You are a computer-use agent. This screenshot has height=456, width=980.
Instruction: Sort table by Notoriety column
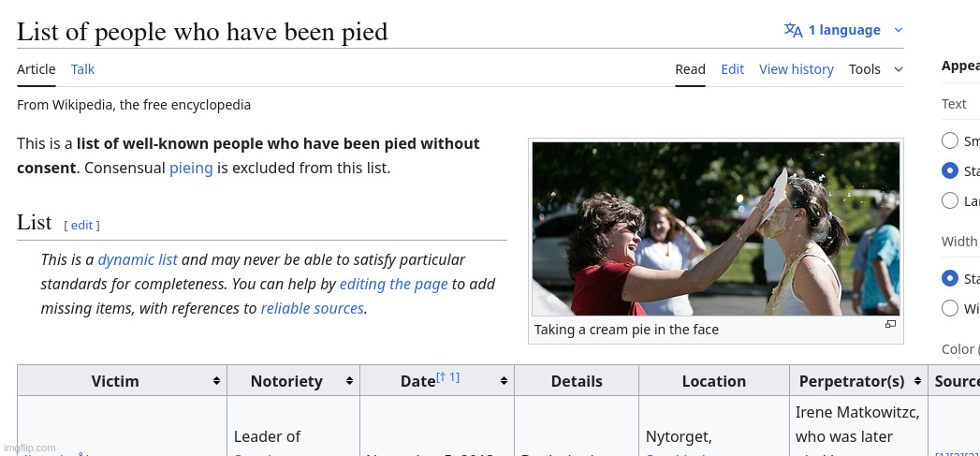[x=349, y=381]
